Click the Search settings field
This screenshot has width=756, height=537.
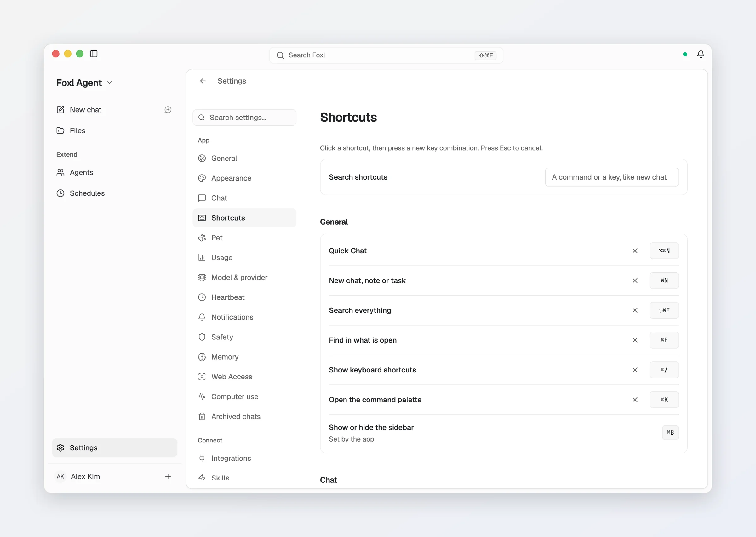click(244, 118)
